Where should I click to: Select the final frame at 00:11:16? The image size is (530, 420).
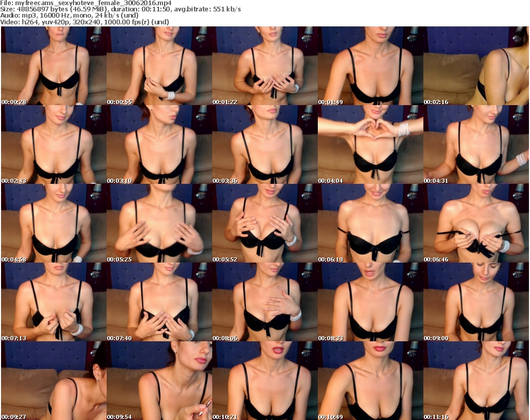tap(476, 380)
